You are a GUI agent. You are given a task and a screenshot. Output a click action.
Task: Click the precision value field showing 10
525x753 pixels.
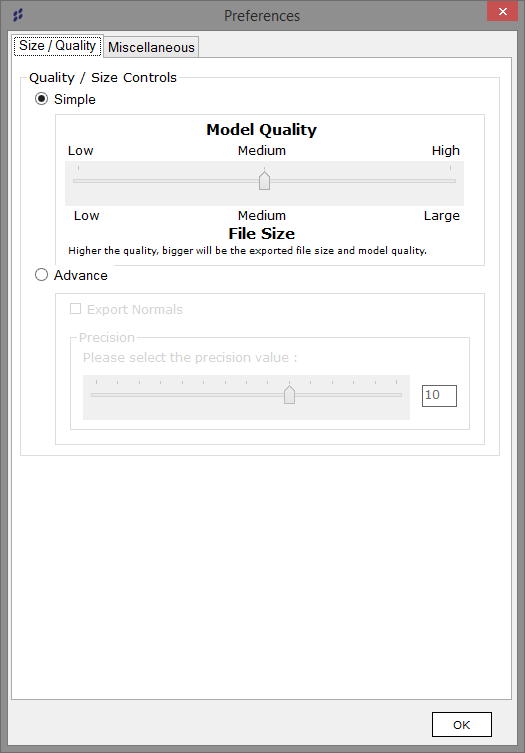coord(439,396)
